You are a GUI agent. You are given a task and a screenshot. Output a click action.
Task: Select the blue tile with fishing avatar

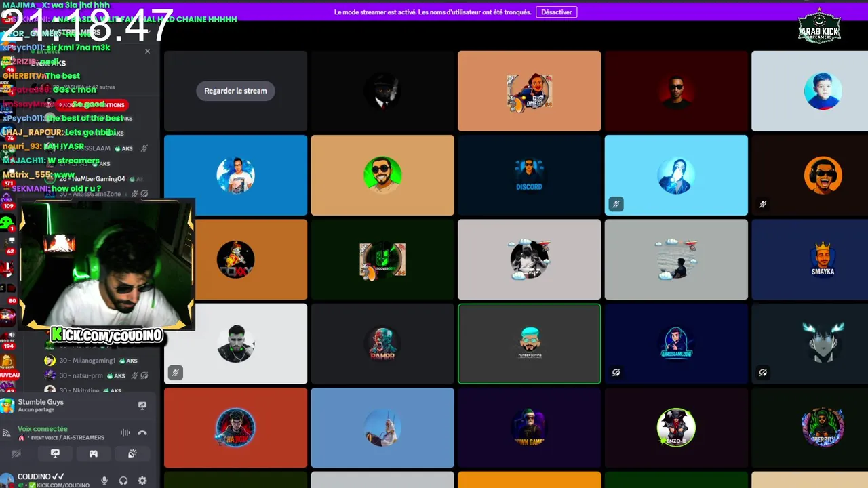[382, 428]
